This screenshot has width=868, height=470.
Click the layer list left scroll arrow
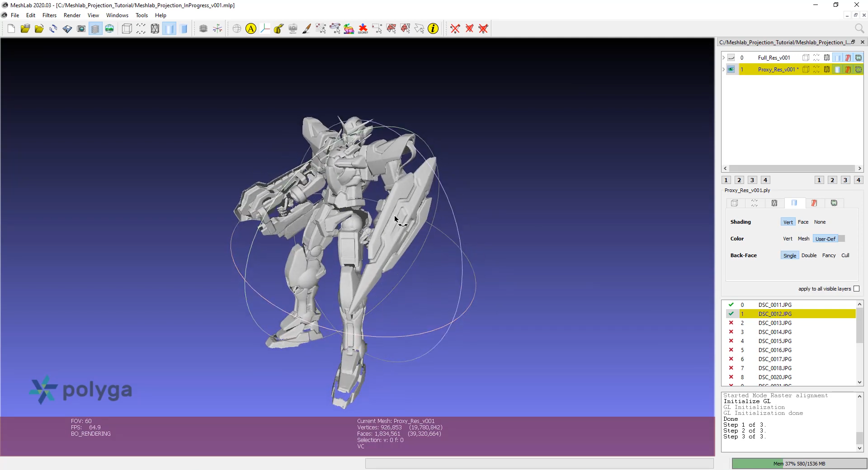tap(726, 169)
